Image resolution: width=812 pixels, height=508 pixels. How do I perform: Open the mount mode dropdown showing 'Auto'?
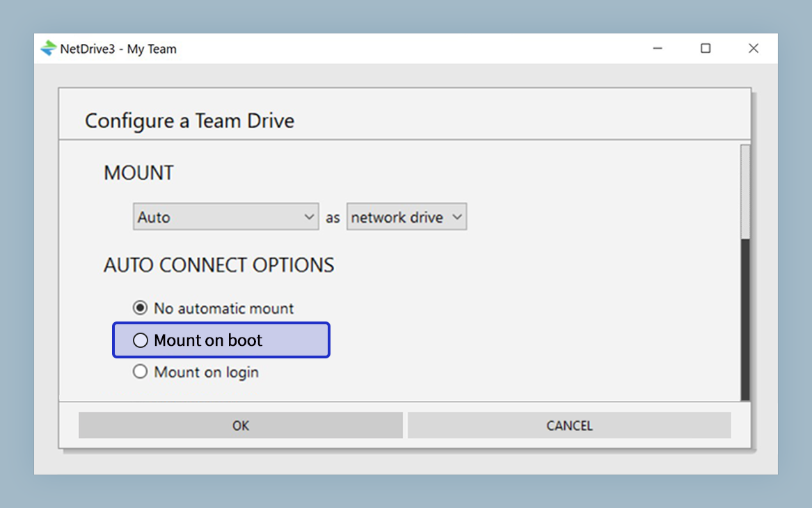pyautogui.click(x=225, y=216)
